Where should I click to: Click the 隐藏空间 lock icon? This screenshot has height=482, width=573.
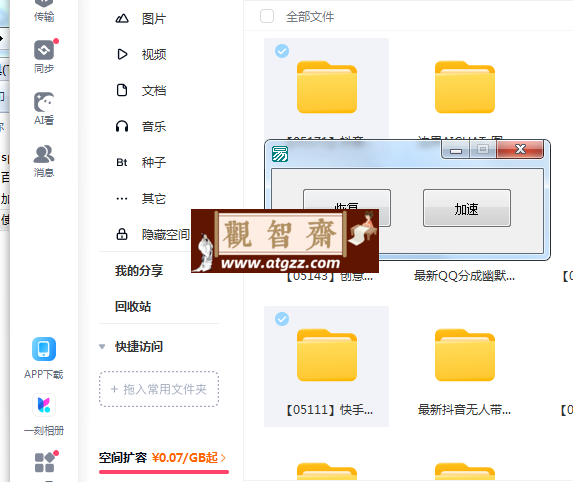[x=122, y=234]
